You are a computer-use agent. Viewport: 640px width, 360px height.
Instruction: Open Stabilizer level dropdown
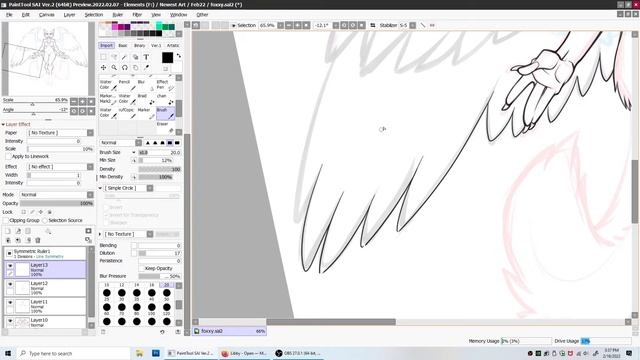(413, 25)
